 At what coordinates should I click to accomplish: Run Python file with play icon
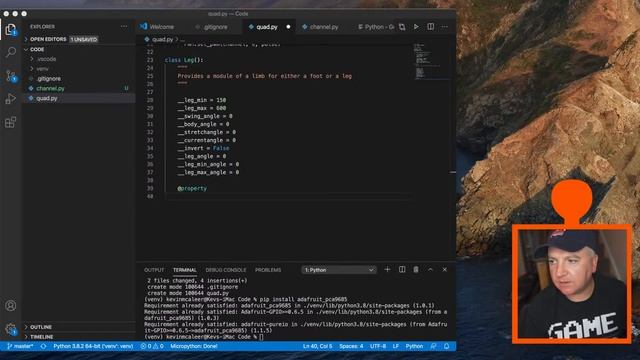[x=416, y=27]
